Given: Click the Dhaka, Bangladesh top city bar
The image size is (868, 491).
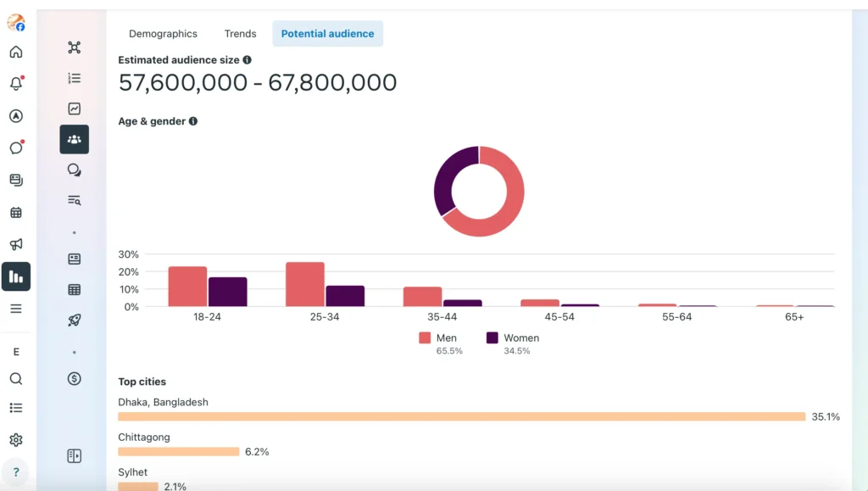Looking at the screenshot, I should (461, 416).
